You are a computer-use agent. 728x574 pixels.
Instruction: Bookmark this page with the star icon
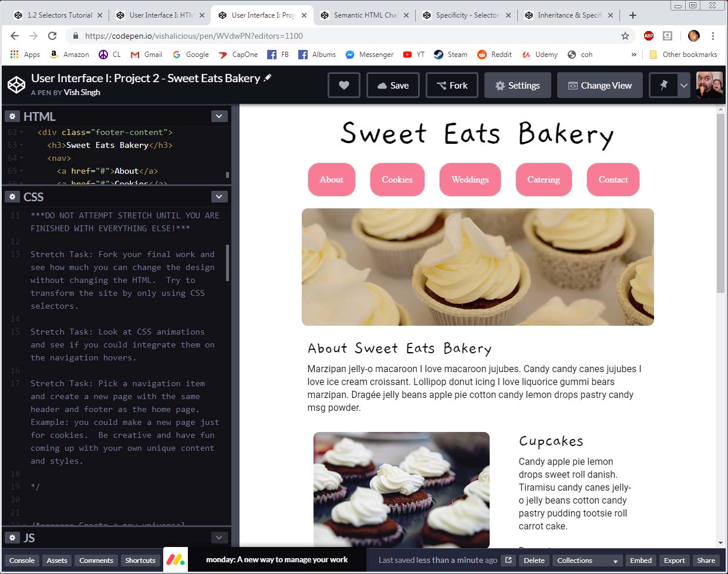[625, 36]
